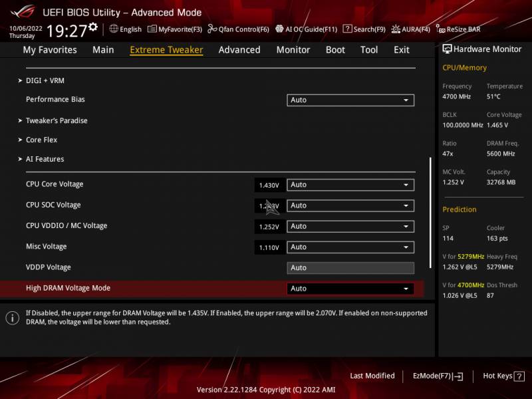Select the Extreme Tweaker tab
Viewport: 532px width, 399px height.
166,50
